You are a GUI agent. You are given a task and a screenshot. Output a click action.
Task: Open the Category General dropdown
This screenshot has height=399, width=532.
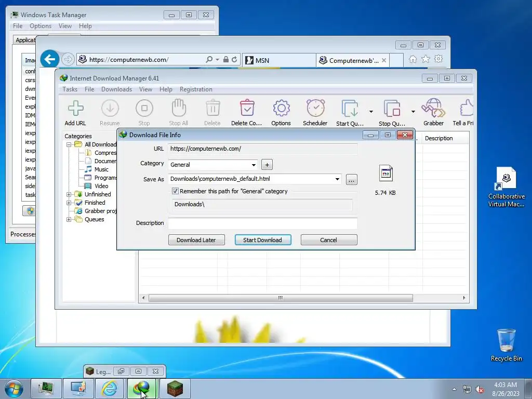pyautogui.click(x=254, y=165)
